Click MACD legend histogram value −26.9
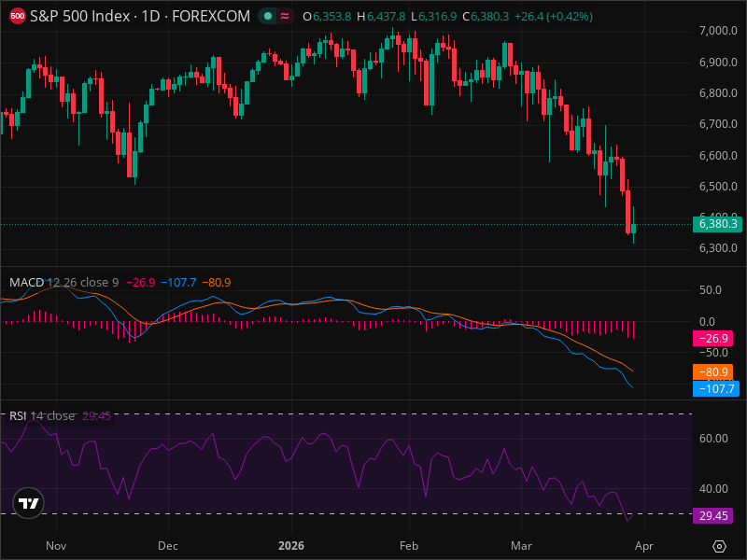Viewport: 747px width, 560px height. (x=141, y=283)
